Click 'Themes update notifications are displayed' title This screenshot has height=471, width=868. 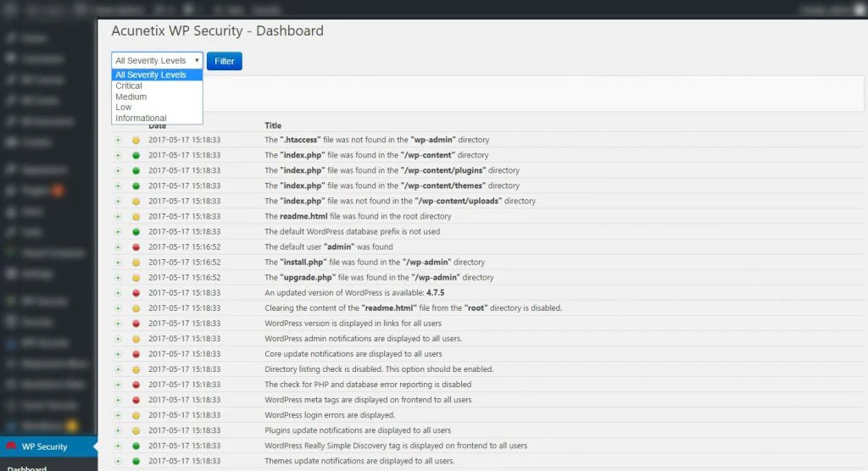(359, 461)
